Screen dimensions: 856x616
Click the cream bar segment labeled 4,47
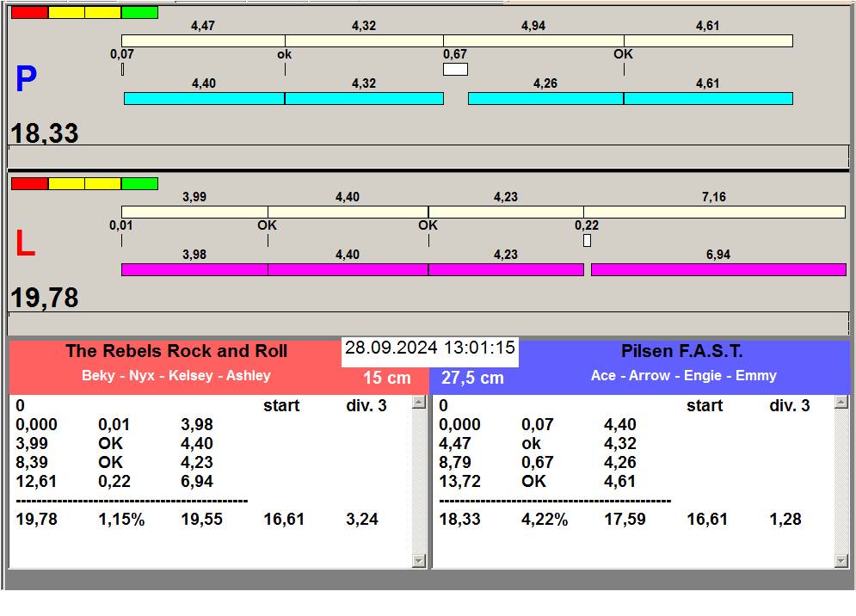(203, 40)
